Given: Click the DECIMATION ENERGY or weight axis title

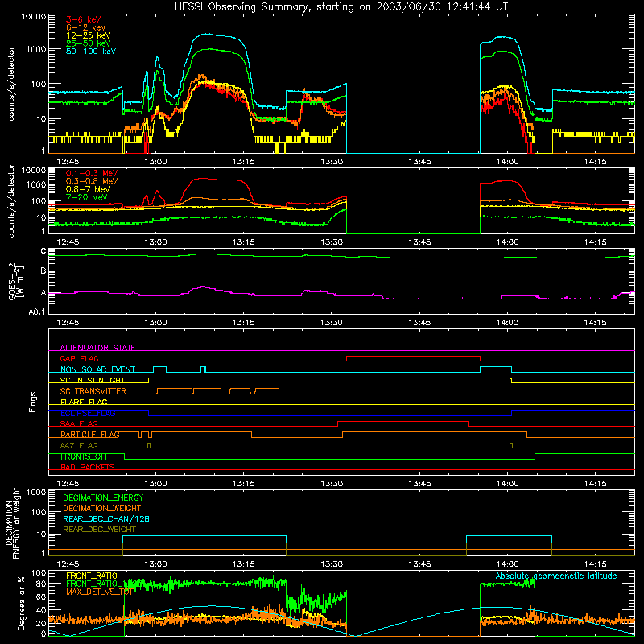Looking at the screenshot, I should tap(12, 522).
